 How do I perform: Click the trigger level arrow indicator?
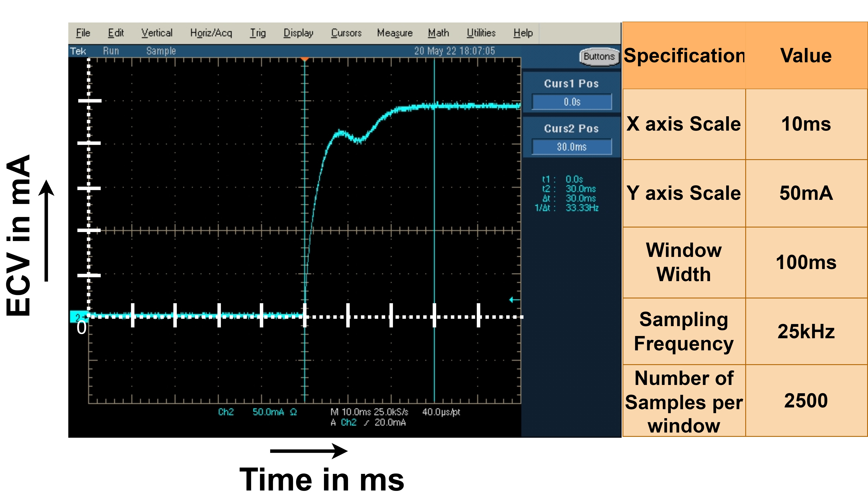(x=514, y=300)
